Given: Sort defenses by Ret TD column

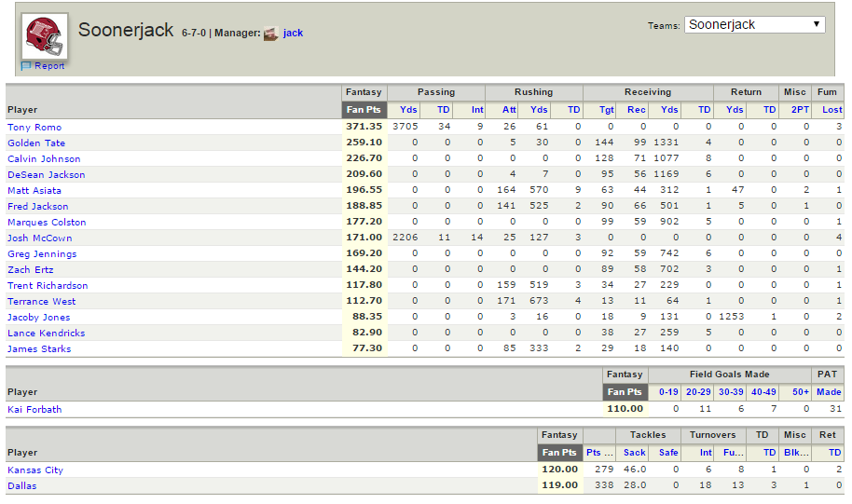Looking at the screenshot, I should point(834,452).
